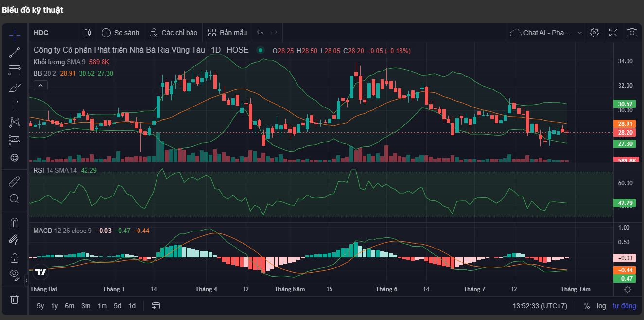Viewport: 644px width, 320px height.
Task: Click the 28.20 current price label
Action: (x=625, y=132)
